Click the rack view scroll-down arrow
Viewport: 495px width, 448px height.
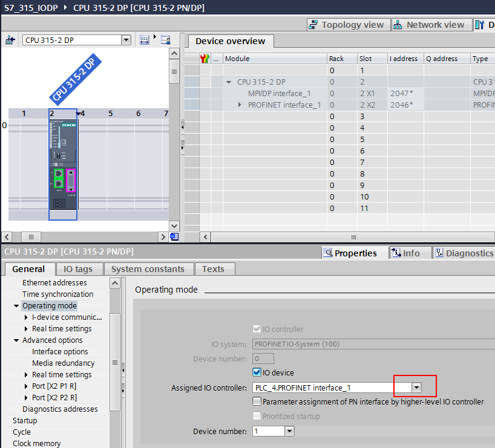[174, 226]
